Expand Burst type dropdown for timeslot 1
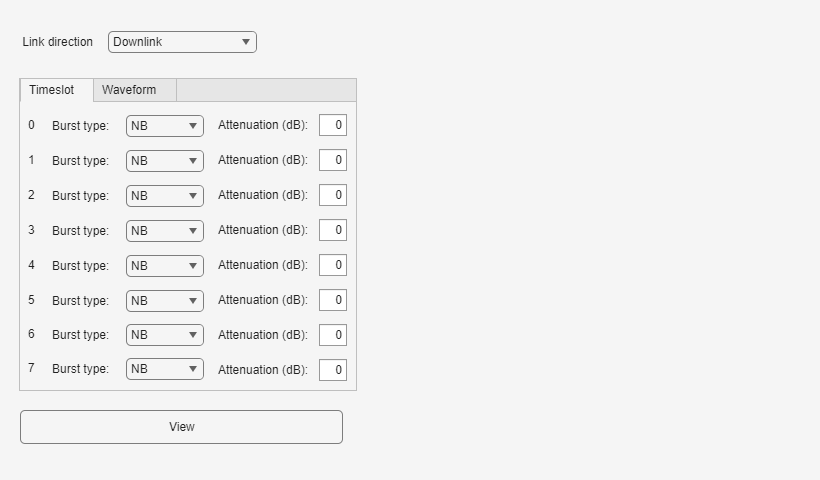Image resolution: width=820 pixels, height=480 pixels. pos(165,161)
